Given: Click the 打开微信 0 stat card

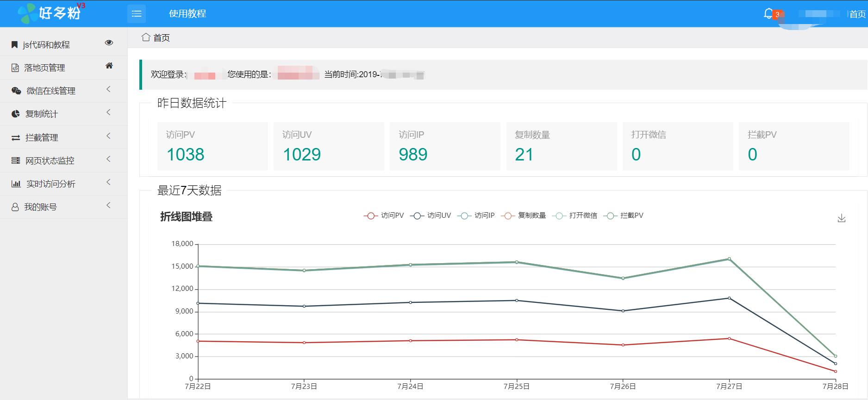Looking at the screenshot, I should (678, 146).
